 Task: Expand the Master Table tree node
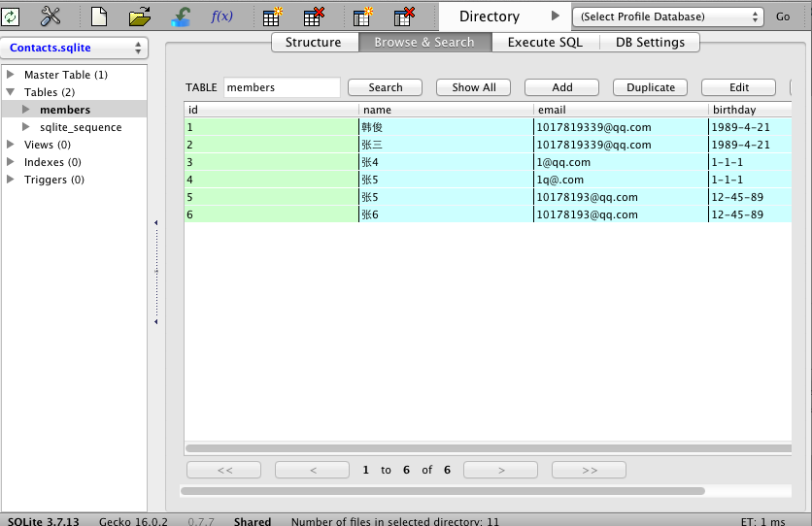pyautogui.click(x=10, y=75)
